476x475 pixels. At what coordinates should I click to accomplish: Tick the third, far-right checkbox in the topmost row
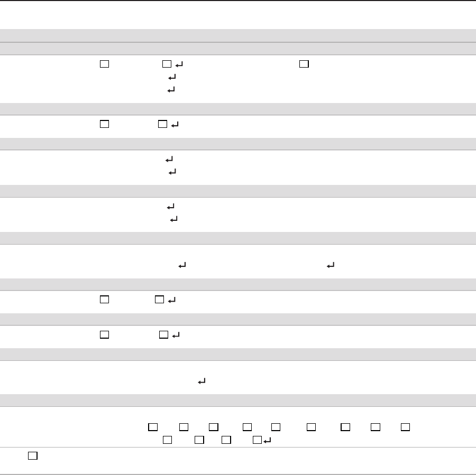[x=304, y=64]
